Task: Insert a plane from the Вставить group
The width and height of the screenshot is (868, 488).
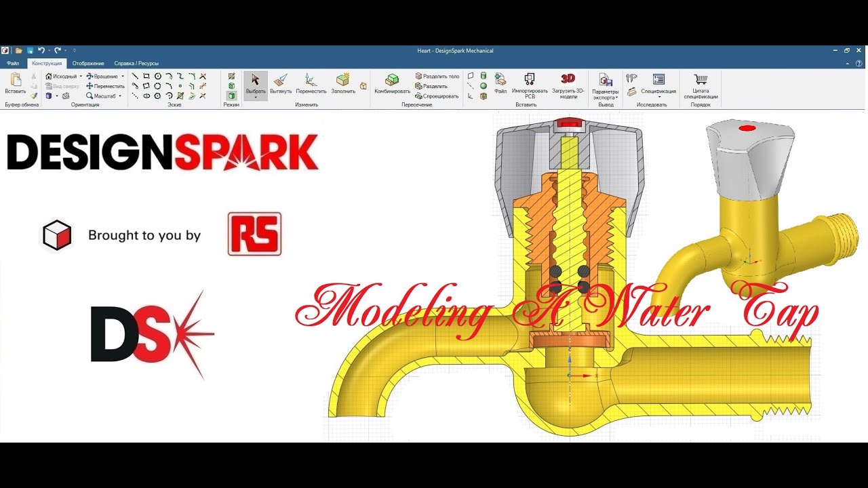Action: pyautogui.click(x=471, y=76)
